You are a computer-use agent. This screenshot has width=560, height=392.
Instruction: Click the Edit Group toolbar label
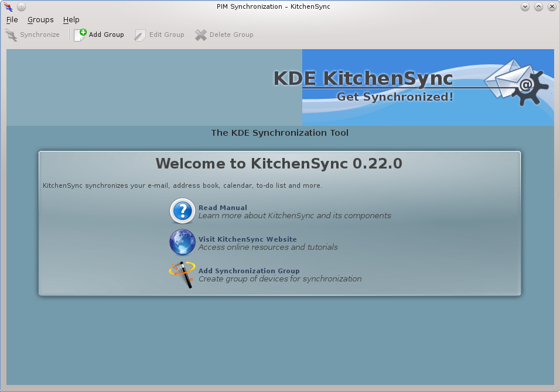point(167,35)
